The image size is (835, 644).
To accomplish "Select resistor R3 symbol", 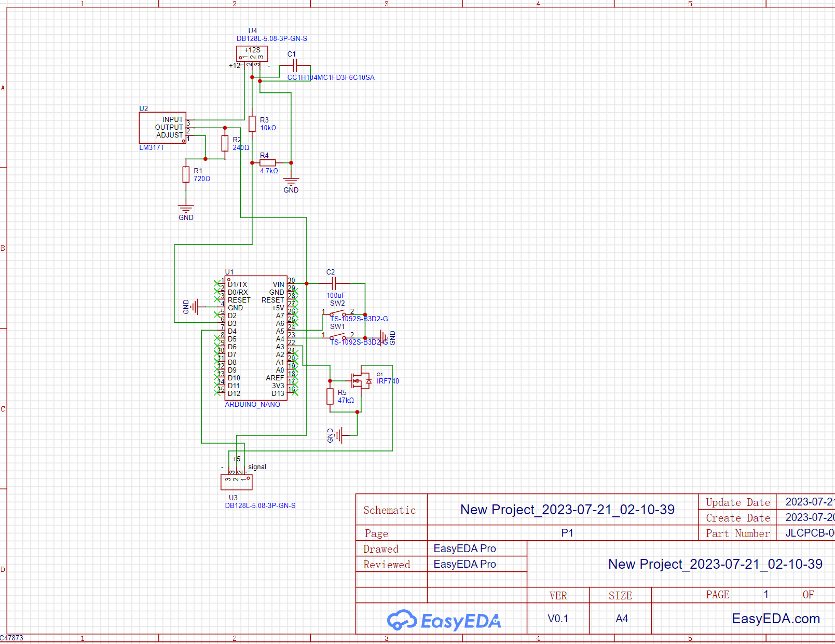I will [x=252, y=124].
